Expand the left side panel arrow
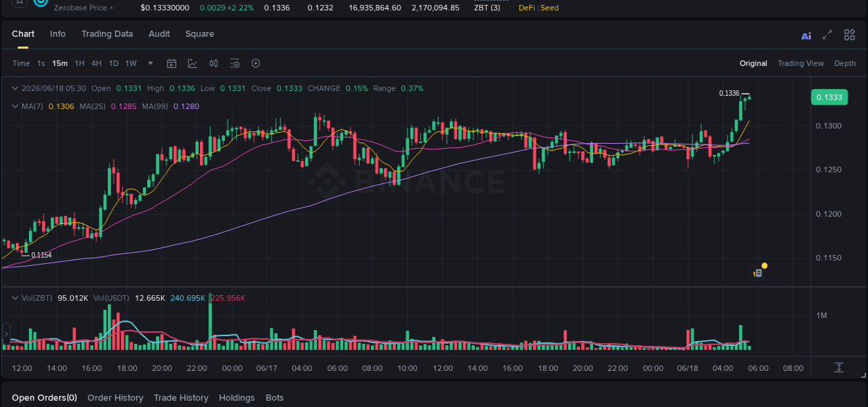This screenshot has width=868, height=407. [x=6, y=335]
